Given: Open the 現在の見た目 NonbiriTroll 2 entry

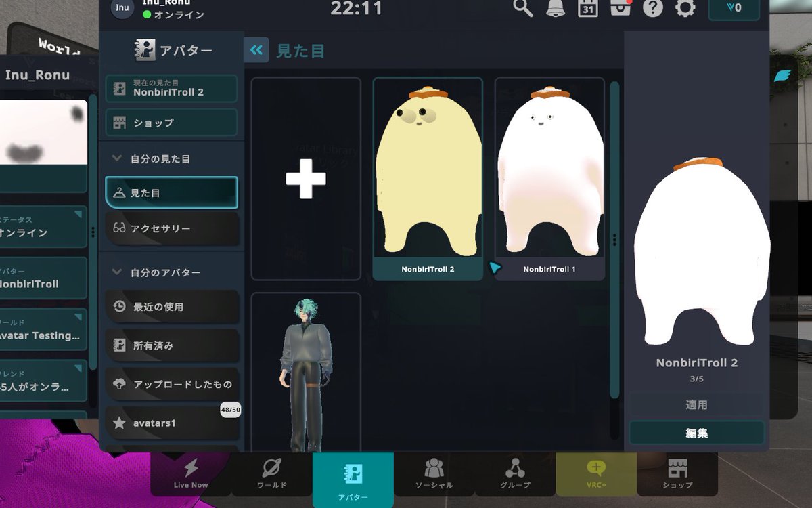Looking at the screenshot, I should coord(171,88).
